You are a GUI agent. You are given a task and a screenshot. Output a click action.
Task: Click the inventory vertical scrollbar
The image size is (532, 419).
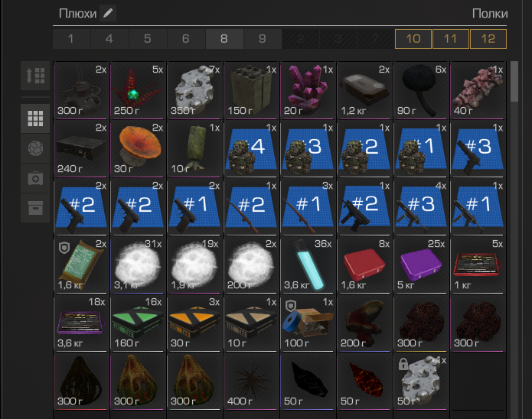[x=514, y=81]
